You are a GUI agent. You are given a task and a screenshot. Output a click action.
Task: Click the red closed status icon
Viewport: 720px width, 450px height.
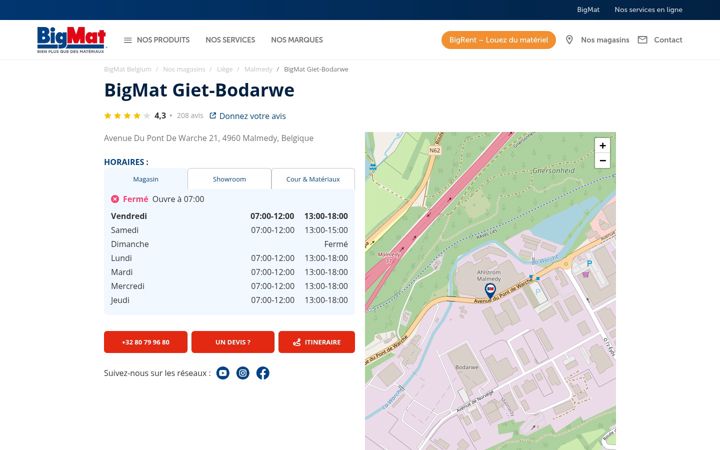pyautogui.click(x=115, y=199)
